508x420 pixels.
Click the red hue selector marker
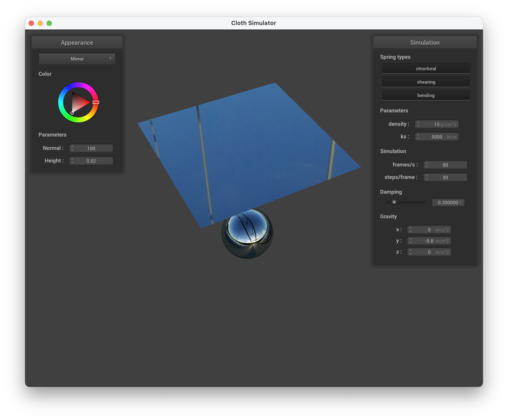[96, 102]
